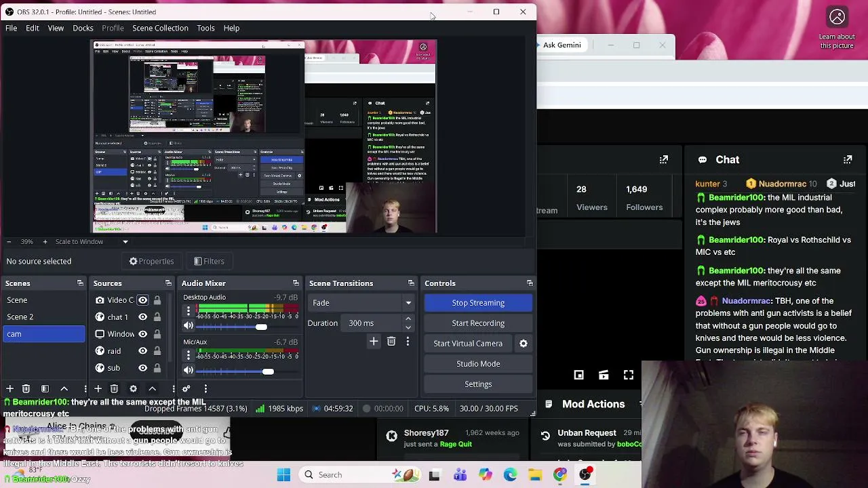Open the Docks menu
The width and height of the screenshot is (868, 488).
pyautogui.click(x=83, y=28)
